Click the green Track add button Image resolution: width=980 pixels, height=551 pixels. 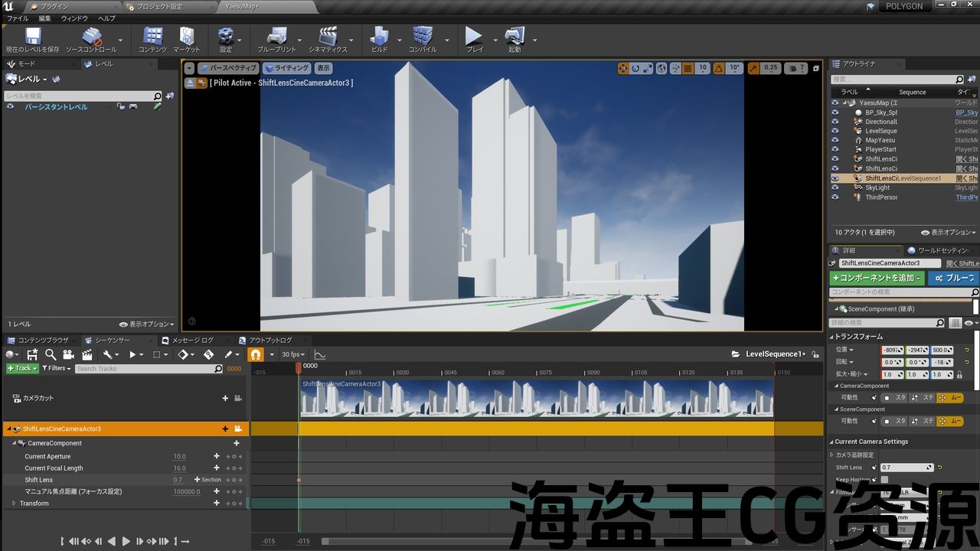tap(21, 368)
